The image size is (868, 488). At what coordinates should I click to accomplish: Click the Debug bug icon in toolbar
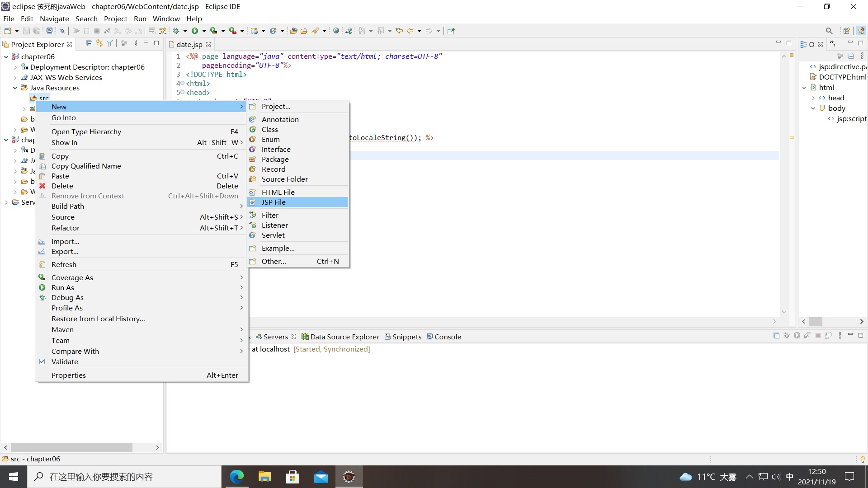point(176,31)
